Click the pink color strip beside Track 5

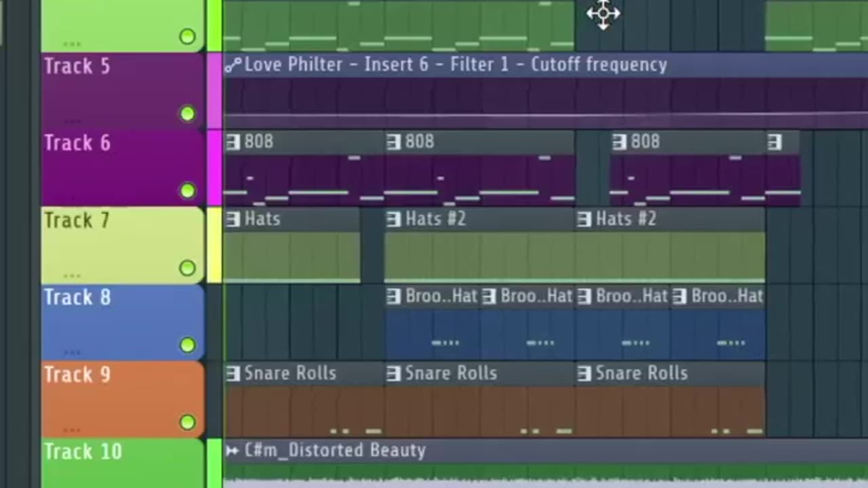pos(214,91)
